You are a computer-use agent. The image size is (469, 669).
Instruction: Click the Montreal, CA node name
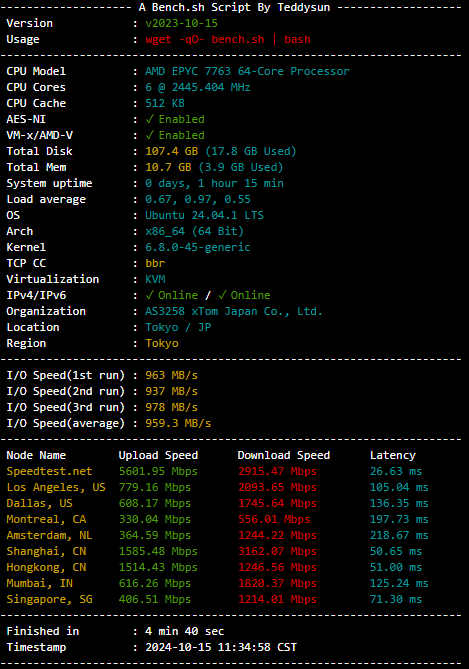tap(46, 519)
